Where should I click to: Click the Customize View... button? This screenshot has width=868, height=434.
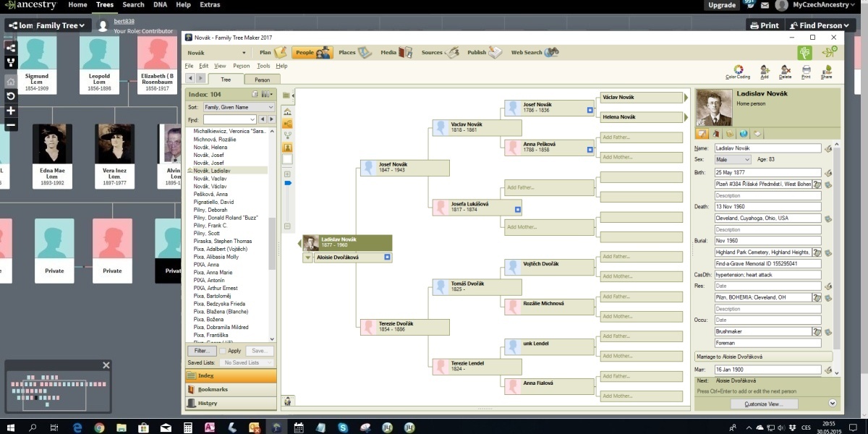coord(764,404)
